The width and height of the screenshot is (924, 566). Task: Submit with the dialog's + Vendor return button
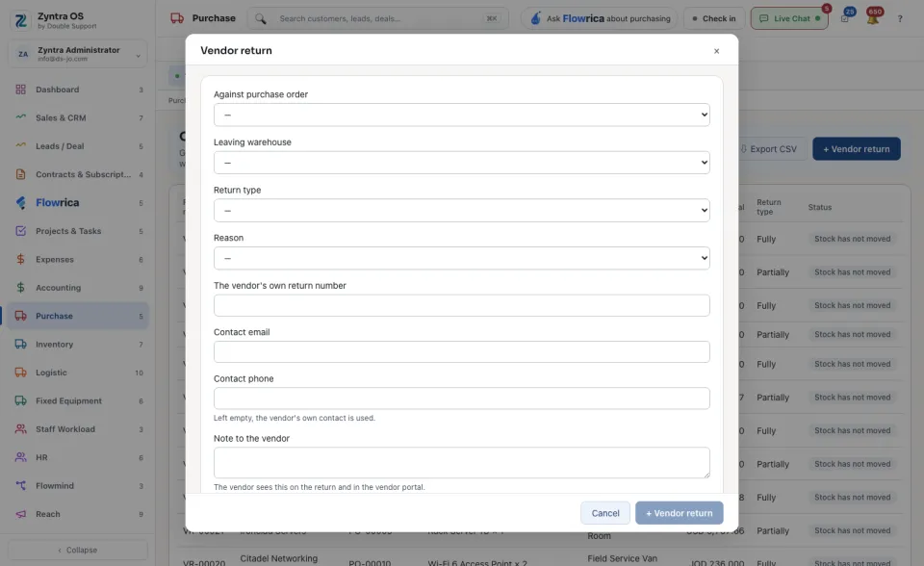[x=679, y=513]
